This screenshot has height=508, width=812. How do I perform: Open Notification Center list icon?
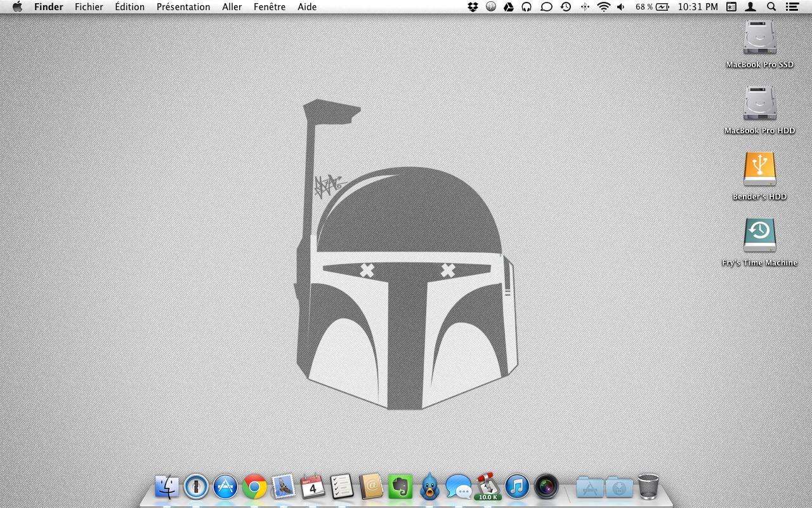coord(792,7)
